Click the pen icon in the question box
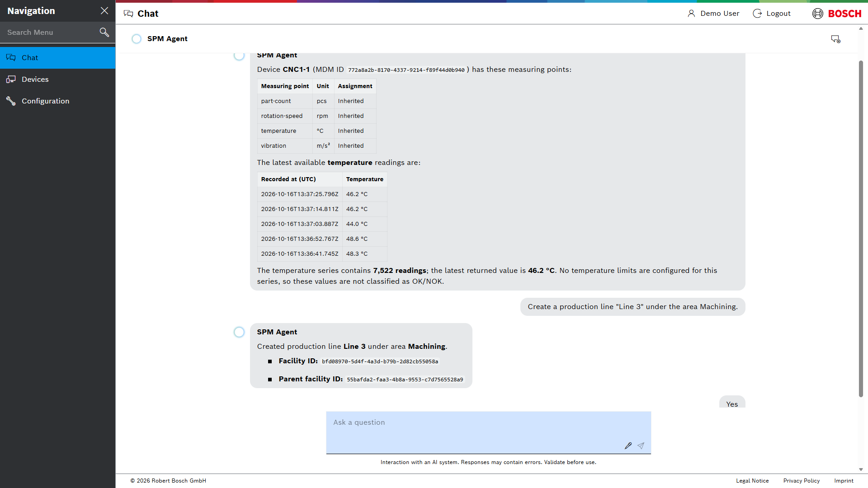 tap(628, 446)
